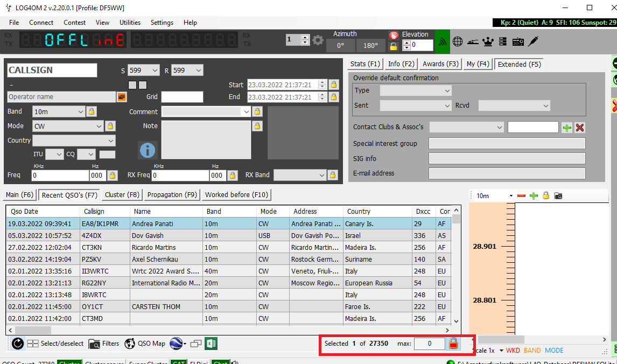Click the MODE band map label

tap(554, 350)
